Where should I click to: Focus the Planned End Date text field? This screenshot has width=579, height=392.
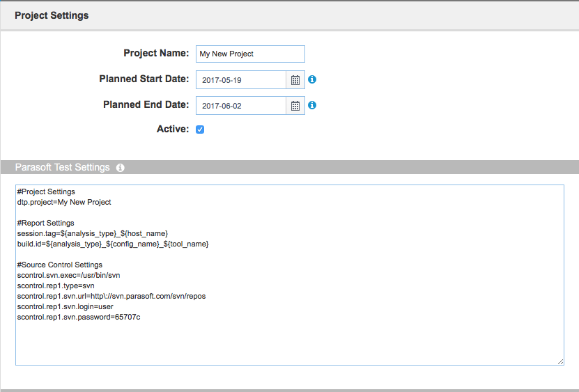241,106
